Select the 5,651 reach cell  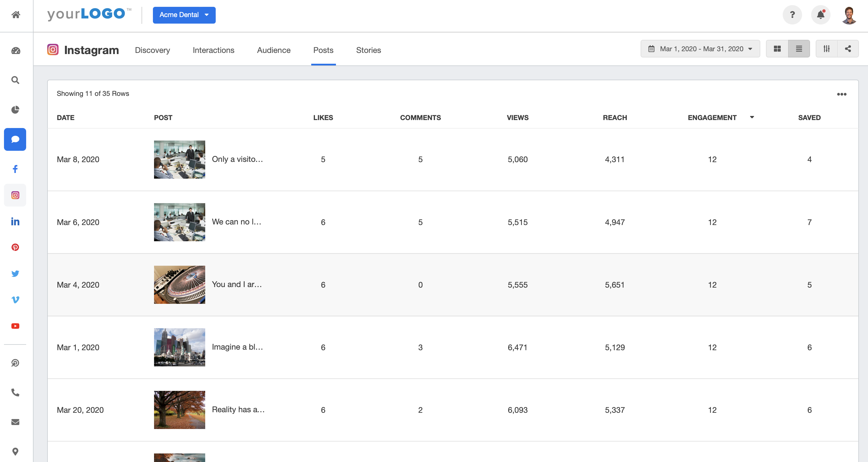[x=614, y=285]
